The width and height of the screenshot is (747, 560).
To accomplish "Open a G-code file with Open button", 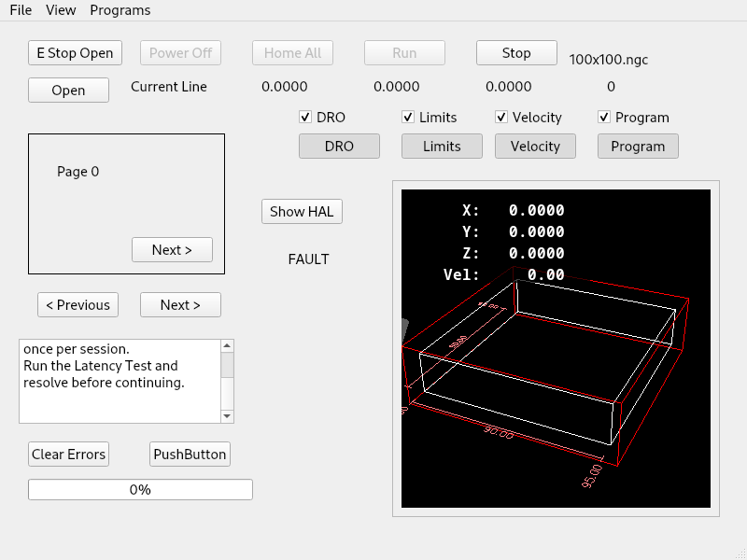I will tap(68, 91).
